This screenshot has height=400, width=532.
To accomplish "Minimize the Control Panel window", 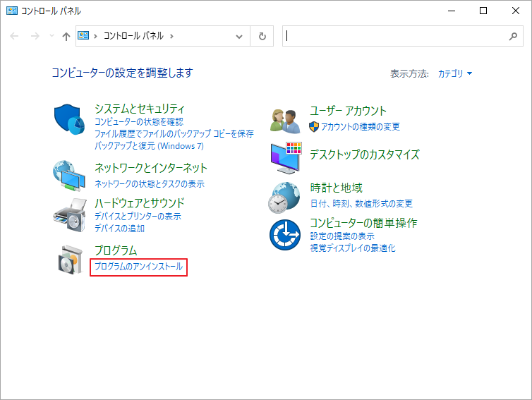I will click(x=452, y=11).
